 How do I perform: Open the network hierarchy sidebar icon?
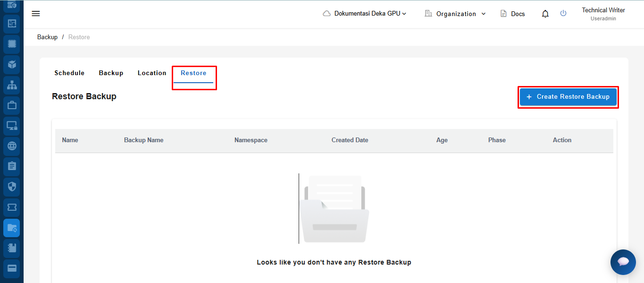[12, 85]
